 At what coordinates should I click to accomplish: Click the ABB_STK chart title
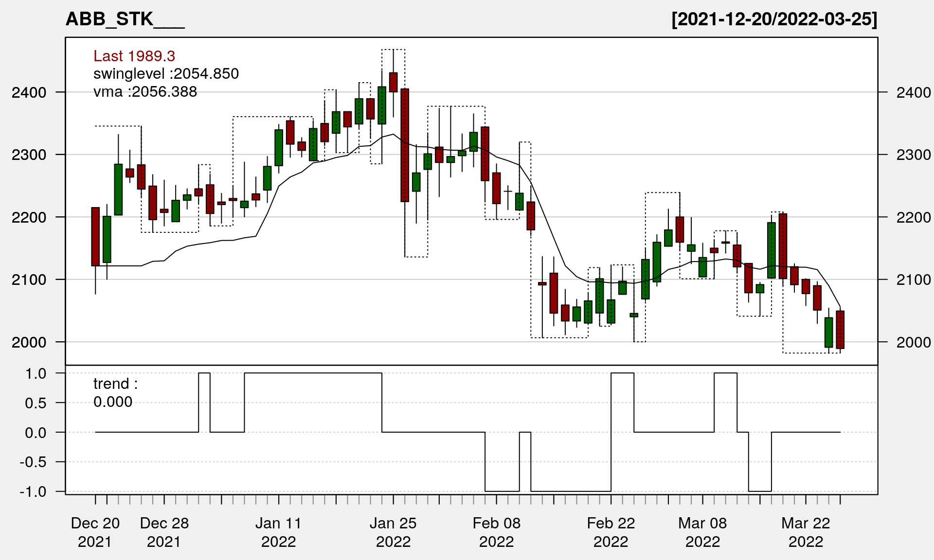[125, 19]
